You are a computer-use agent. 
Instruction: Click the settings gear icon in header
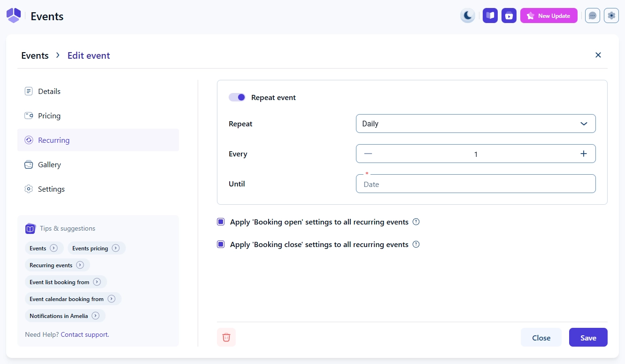(x=611, y=15)
